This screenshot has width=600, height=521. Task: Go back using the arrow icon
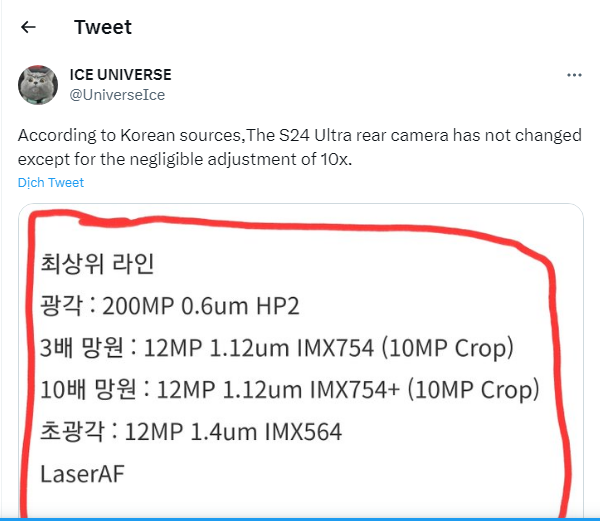pos(28,27)
